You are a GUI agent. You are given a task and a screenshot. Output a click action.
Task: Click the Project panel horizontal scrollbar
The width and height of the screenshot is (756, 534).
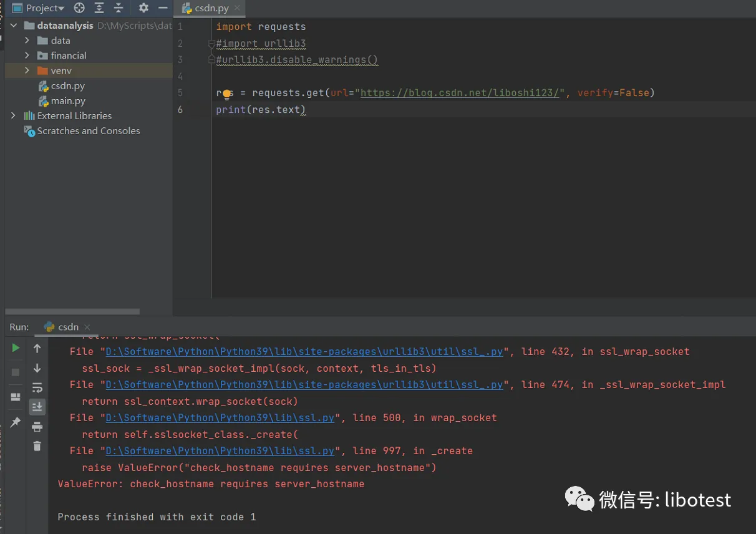[x=72, y=311]
